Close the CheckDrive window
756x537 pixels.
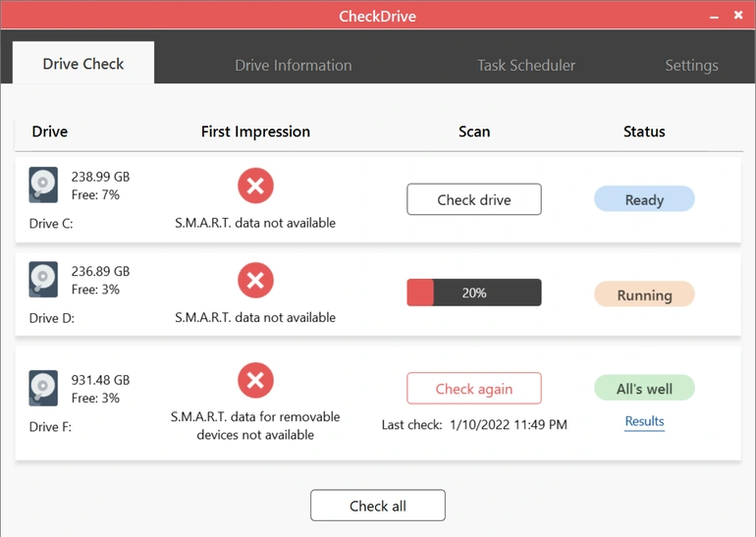(738, 17)
